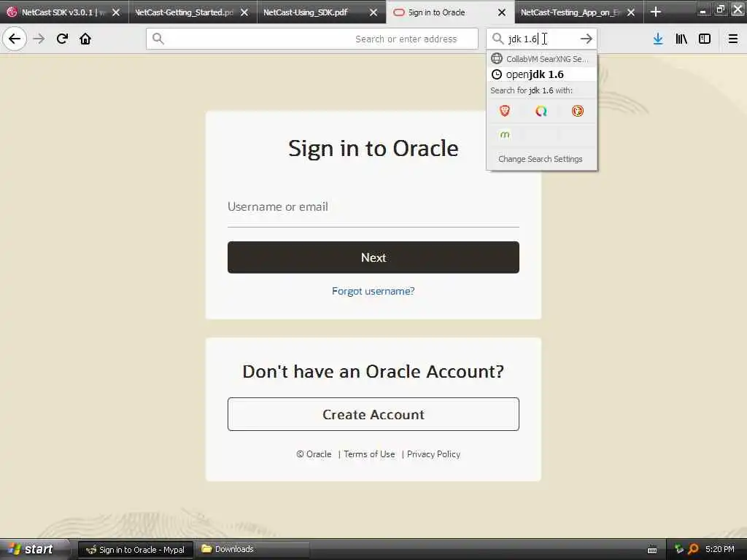This screenshot has width=747, height=560.
Task: Search with the Mojeek engine icon
Action: 505,135
